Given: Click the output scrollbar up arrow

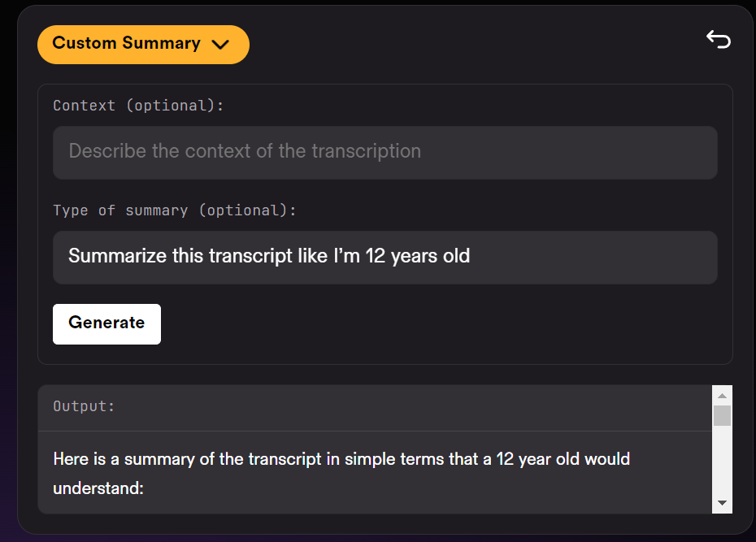Looking at the screenshot, I should pos(722,395).
